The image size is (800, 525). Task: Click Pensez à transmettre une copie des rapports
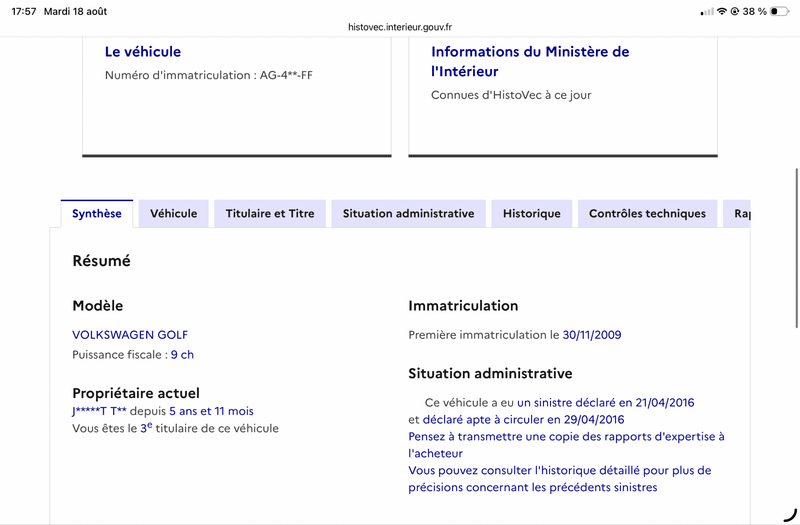point(566,445)
